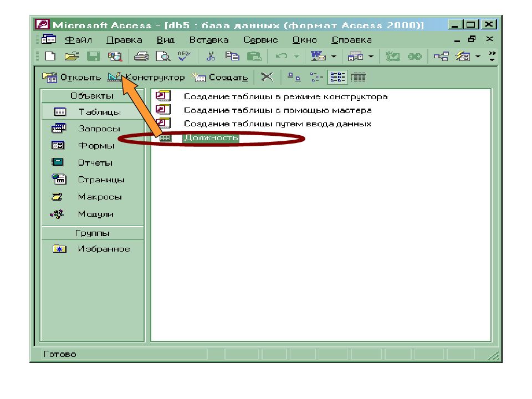Viewport: 532px width, 399px height.
Task: Minimize the inner database window
Action: 457,40
